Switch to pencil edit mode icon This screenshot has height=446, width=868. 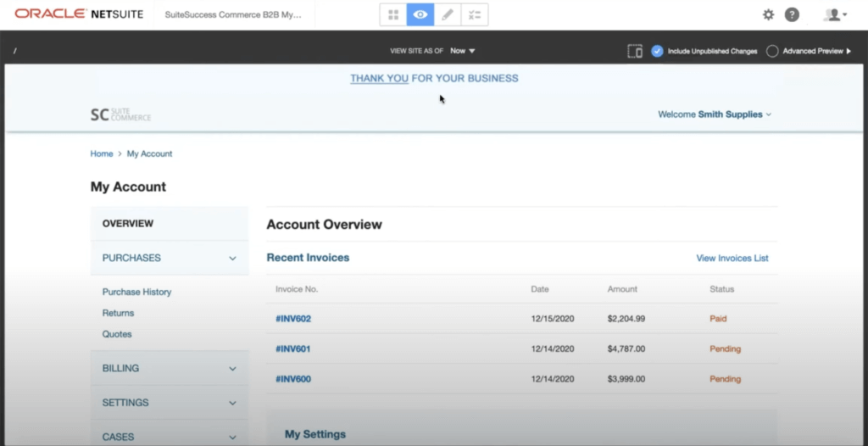click(448, 14)
